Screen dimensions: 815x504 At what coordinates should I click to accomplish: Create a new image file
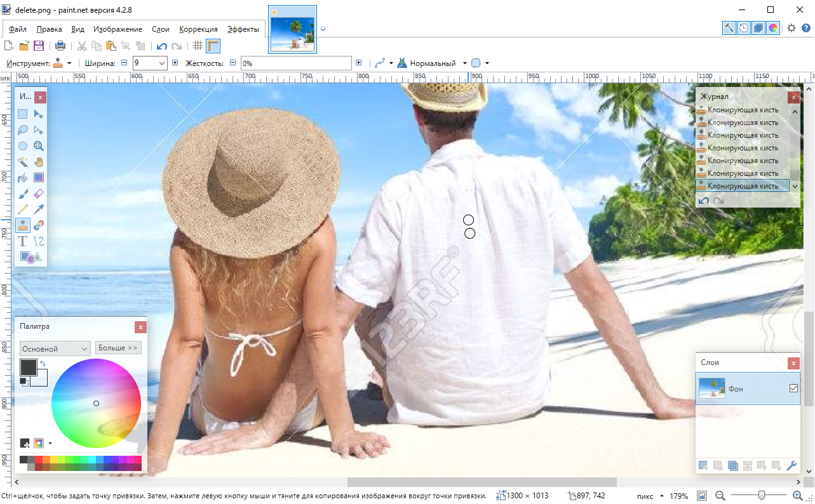(x=9, y=46)
